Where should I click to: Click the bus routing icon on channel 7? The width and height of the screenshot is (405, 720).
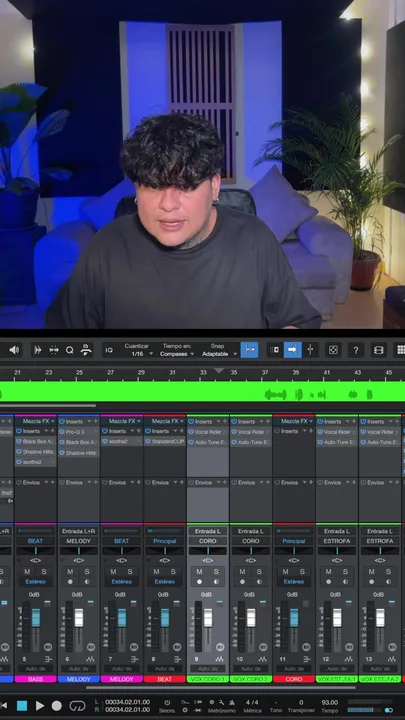point(134,659)
